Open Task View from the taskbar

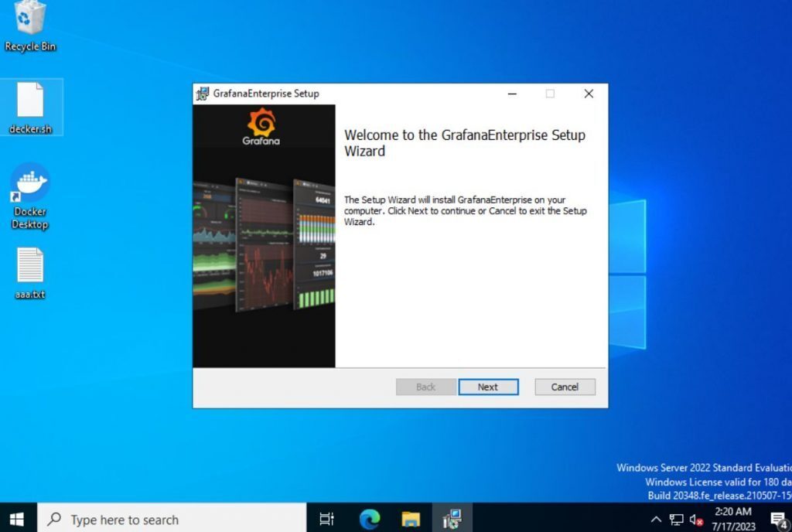(x=326, y=518)
